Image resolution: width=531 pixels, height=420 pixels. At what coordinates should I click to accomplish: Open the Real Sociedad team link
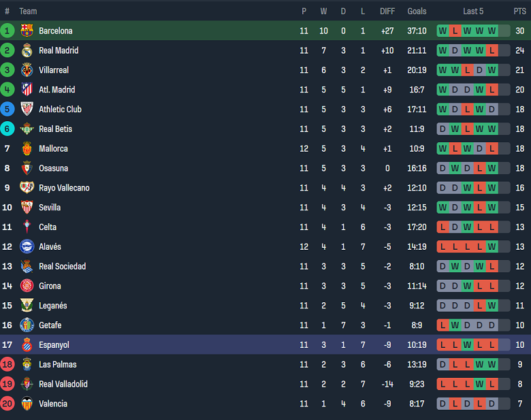point(62,266)
